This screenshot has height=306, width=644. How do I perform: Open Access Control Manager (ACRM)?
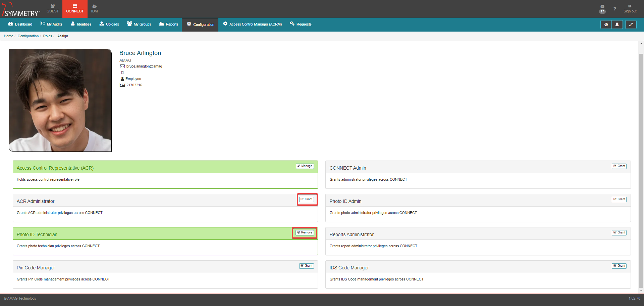coord(252,24)
